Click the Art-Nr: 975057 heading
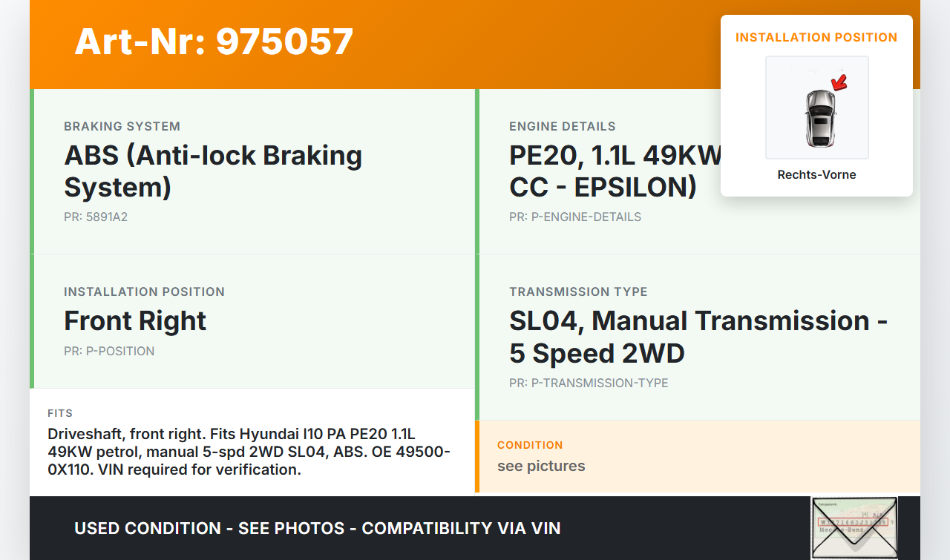 pyautogui.click(x=214, y=42)
